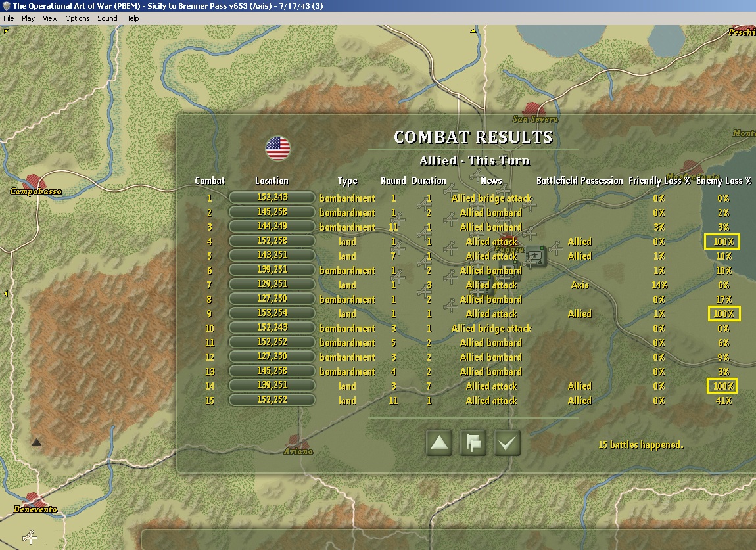The image size is (756, 550).
Task: Open the Options menu
Action: pyautogui.click(x=77, y=18)
